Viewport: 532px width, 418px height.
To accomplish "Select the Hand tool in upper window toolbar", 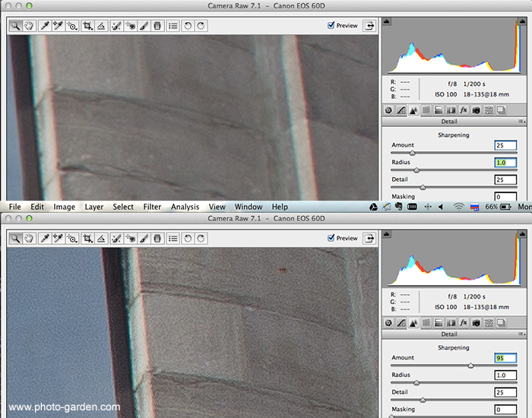I will pos(28,25).
